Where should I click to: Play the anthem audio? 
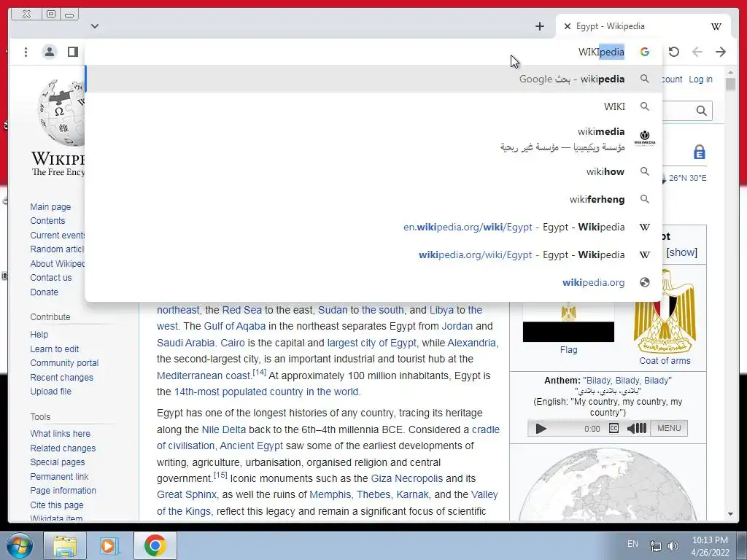pos(541,429)
